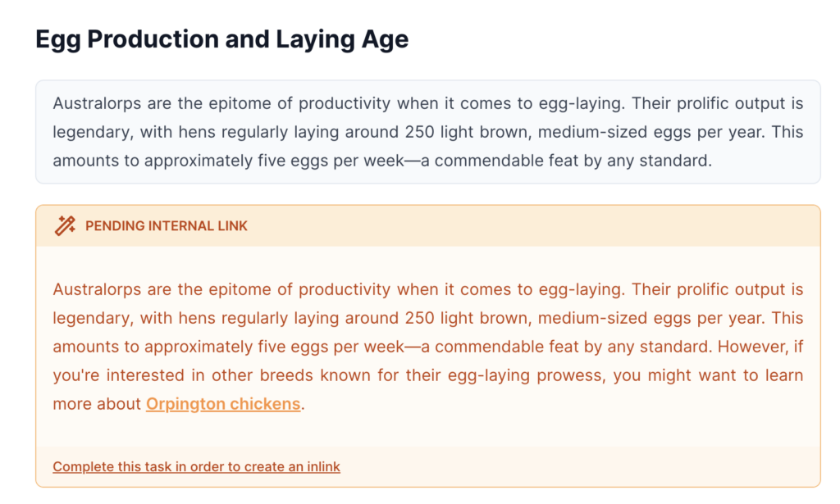The width and height of the screenshot is (840, 504).
Task: Click the magic wand icon
Action: pyautogui.click(x=65, y=225)
